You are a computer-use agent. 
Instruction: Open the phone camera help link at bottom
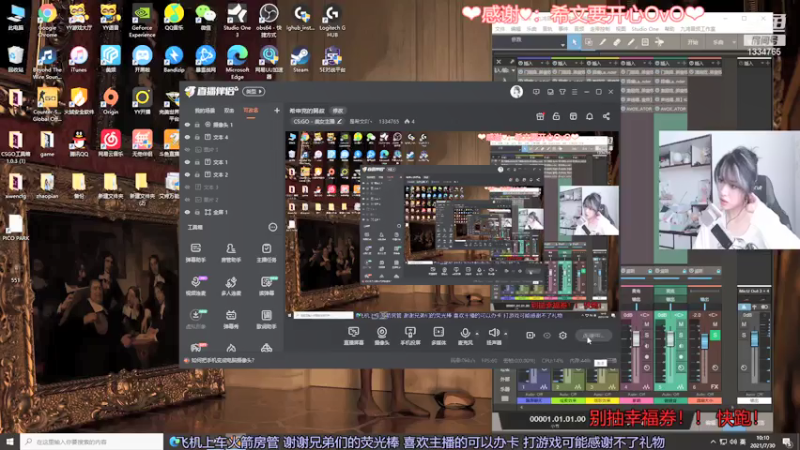tap(222, 360)
